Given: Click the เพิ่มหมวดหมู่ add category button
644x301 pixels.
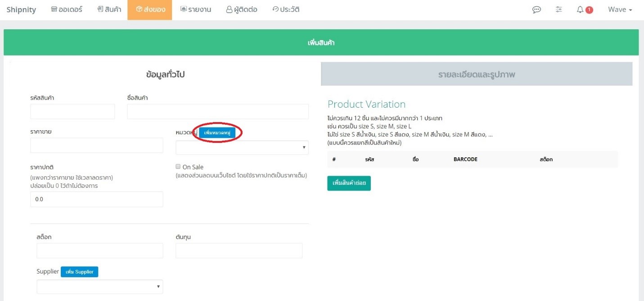Looking at the screenshot, I should click(x=217, y=132).
